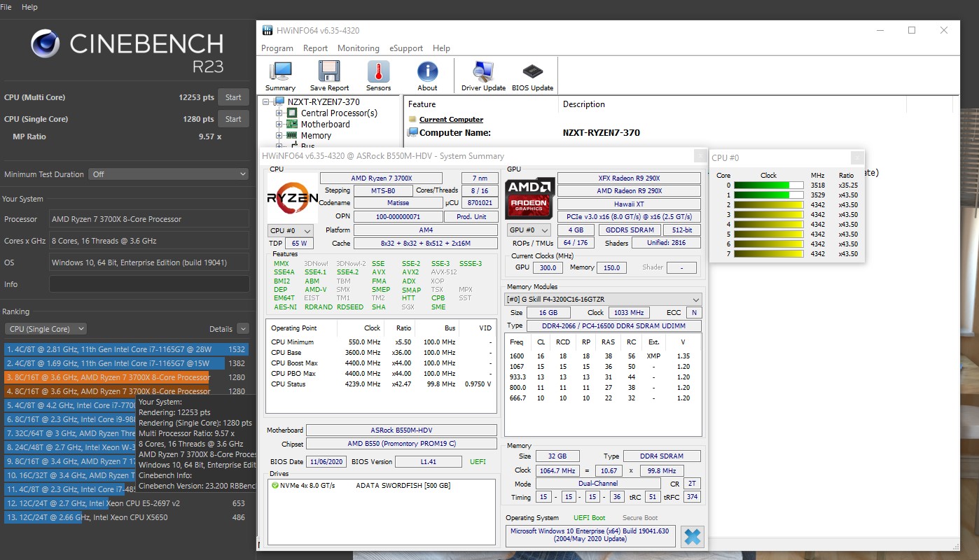Click Core 7 clock bar
979x560 pixels.
pyautogui.click(x=768, y=254)
